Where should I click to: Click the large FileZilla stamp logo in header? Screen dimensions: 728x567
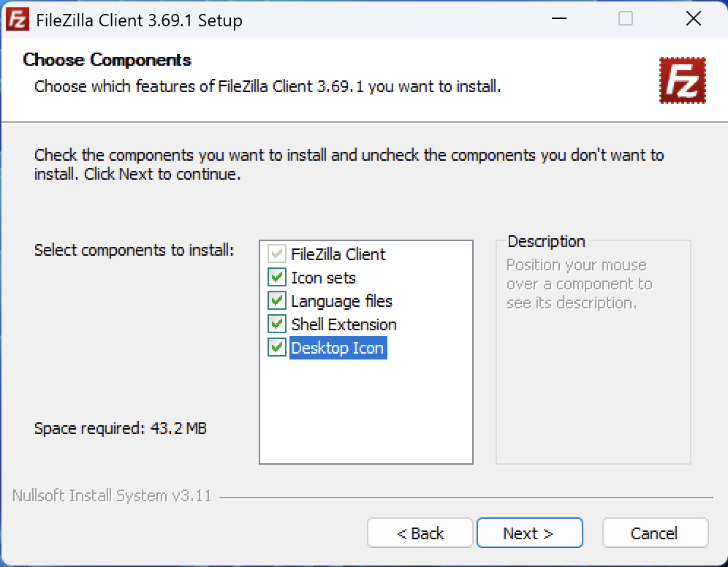pos(682,80)
